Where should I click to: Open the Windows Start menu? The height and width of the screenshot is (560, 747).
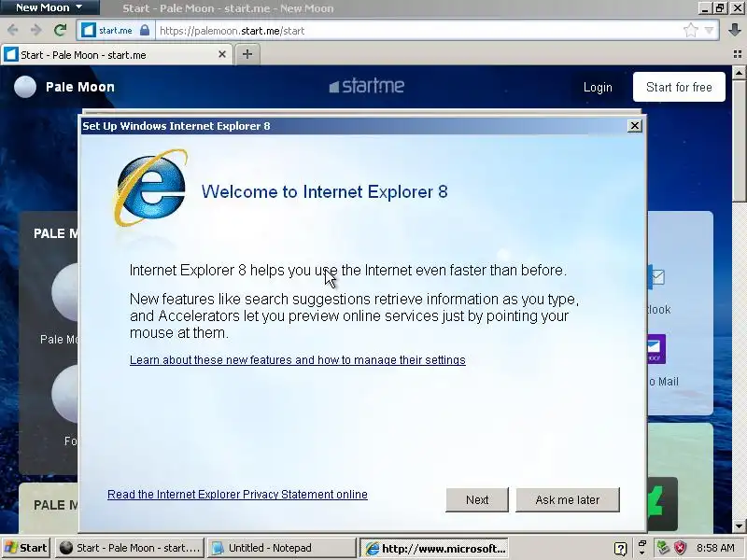(x=26, y=548)
